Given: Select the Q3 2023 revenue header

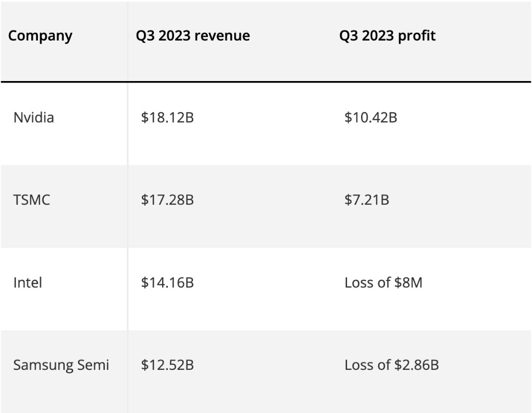Looking at the screenshot, I should click(x=193, y=36).
